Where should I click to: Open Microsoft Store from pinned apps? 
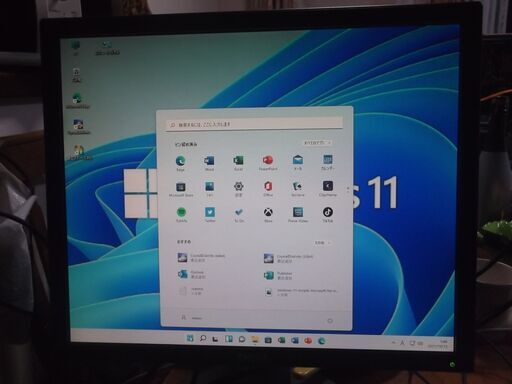click(181, 187)
